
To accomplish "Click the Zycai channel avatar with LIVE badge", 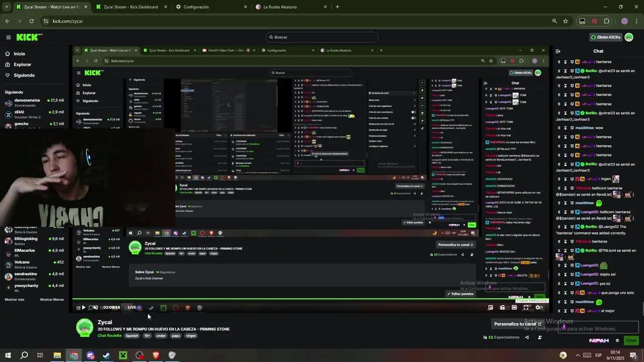I will coord(85,327).
